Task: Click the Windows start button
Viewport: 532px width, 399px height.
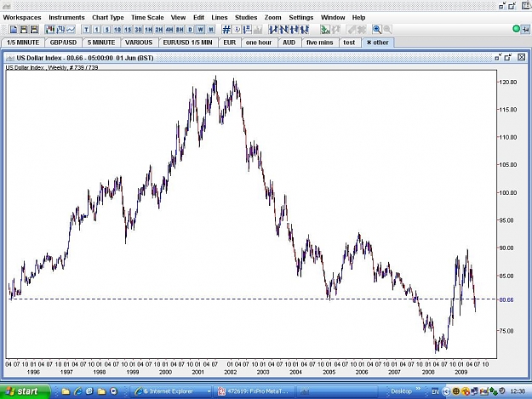Action: point(24,391)
